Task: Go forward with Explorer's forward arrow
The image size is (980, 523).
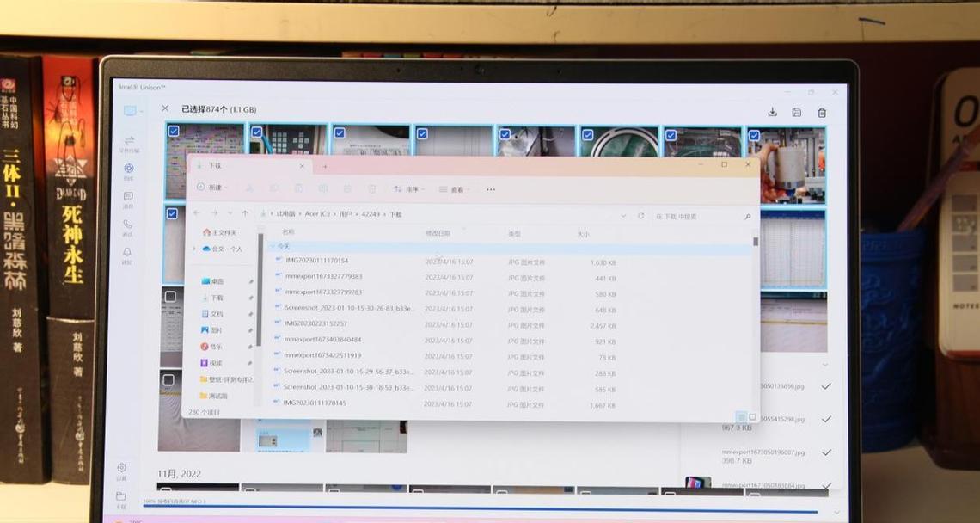Action: point(214,213)
